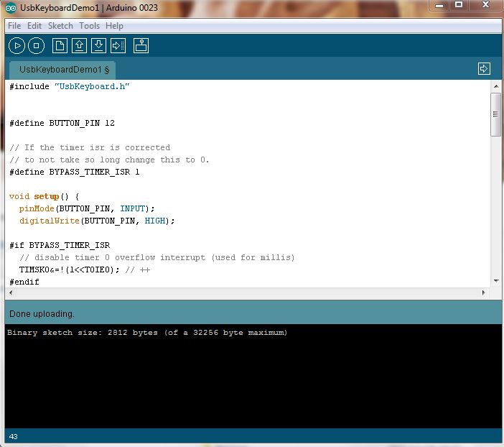
Task: Upload sketch to the I/O board
Action: coord(118,46)
